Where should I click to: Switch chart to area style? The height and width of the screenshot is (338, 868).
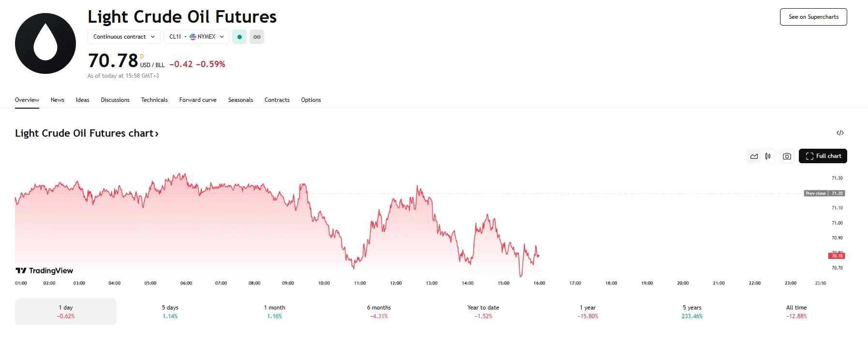coord(754,156)
